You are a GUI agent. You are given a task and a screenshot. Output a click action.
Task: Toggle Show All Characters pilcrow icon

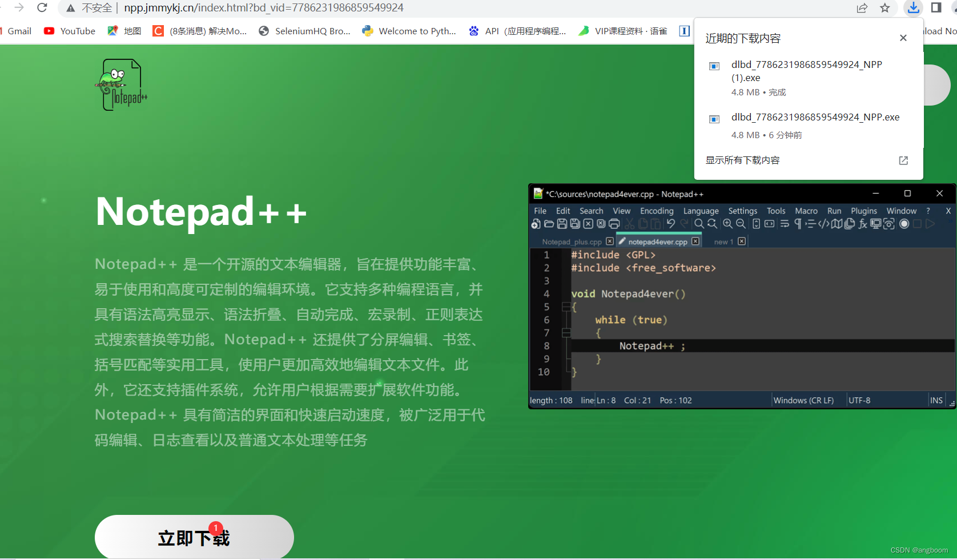[x=798, y=224]
